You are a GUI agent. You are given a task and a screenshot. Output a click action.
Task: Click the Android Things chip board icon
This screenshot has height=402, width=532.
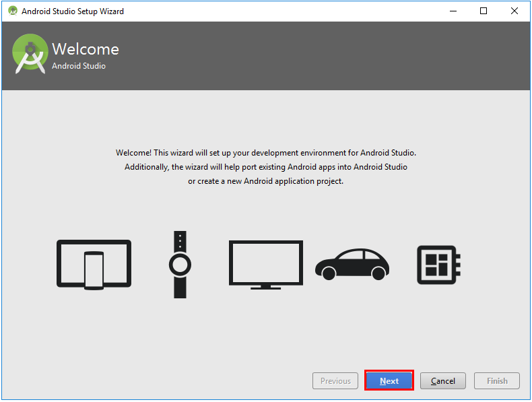[438, 265]
